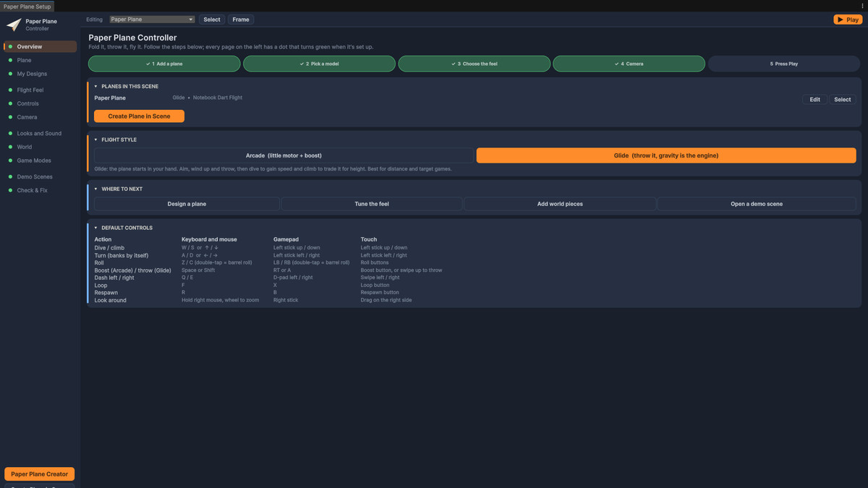Screen dimensions: 868x488
Task: Open the three-dot window options menu
Action: [x=862, y=7]
